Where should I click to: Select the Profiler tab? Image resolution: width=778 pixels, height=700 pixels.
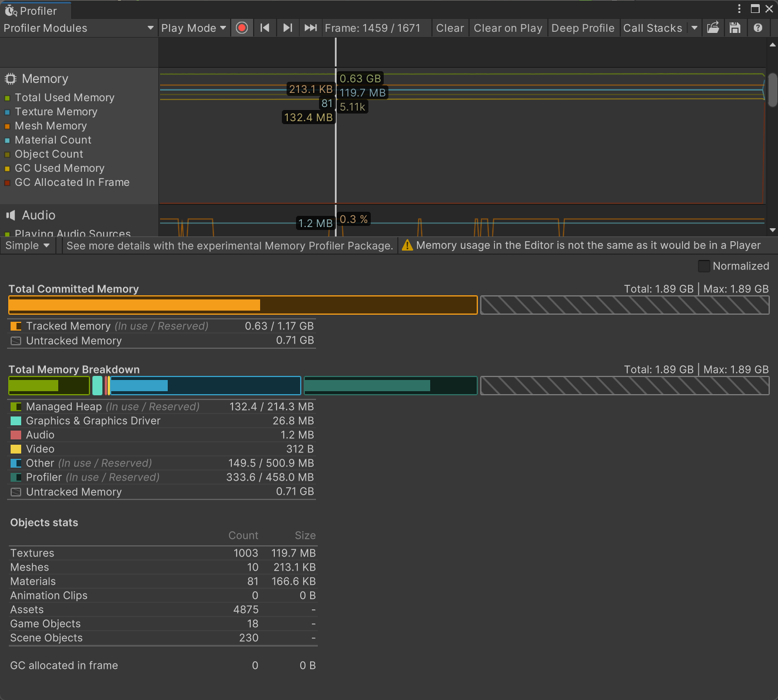(35, 11)
